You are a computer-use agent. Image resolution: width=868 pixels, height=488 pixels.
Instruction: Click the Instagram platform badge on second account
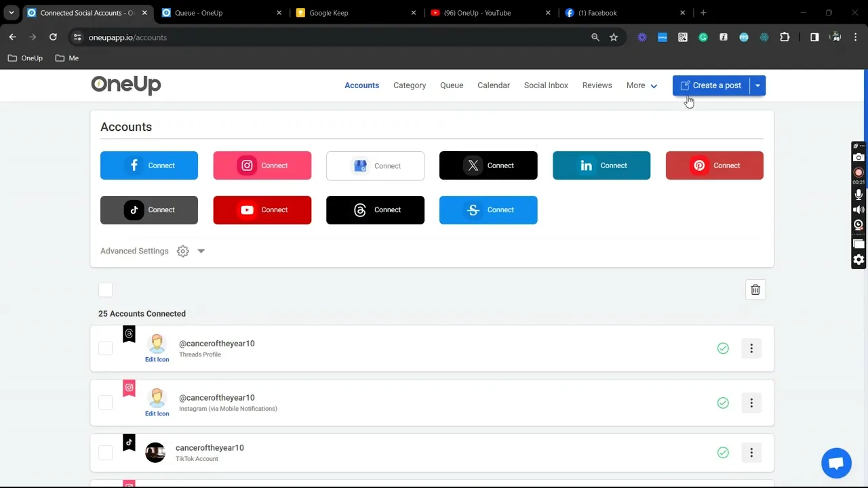click(x=129, y=388)
